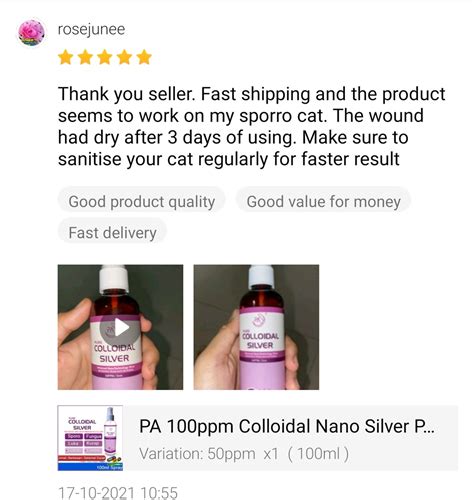This screenshot has width=474, height=500.
Task: Click the fourth rating star
Action: pyautogui.click(x=125, y=57)
